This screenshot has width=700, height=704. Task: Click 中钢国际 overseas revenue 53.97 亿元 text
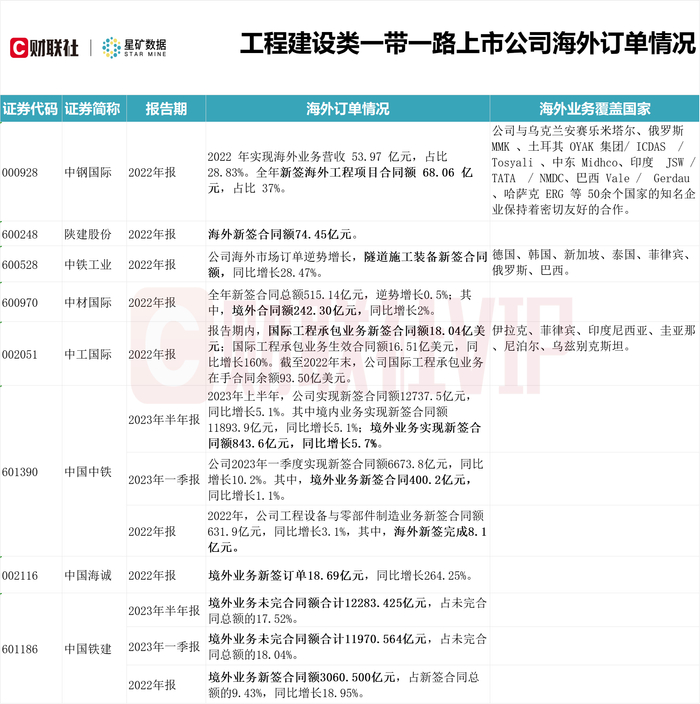327,157
